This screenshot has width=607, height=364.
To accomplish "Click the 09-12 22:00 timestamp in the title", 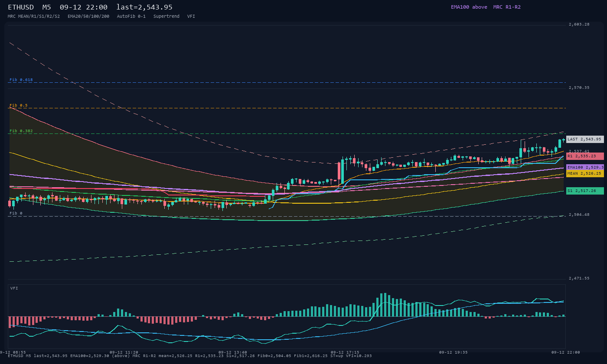I will 84,7.
